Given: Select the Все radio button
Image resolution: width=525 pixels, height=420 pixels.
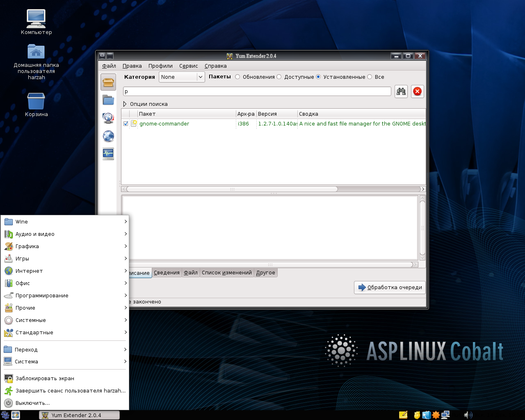Looking at the screenshot, I should tap(370, 77).
